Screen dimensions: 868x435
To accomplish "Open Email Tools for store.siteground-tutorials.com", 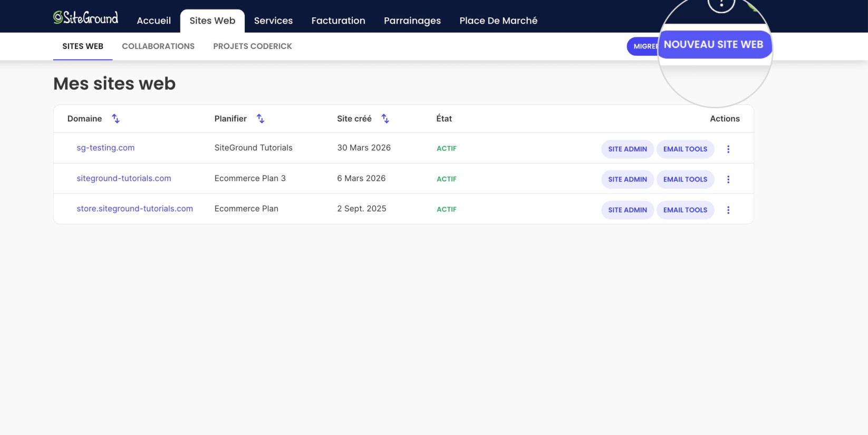I will tap(685, 210).
